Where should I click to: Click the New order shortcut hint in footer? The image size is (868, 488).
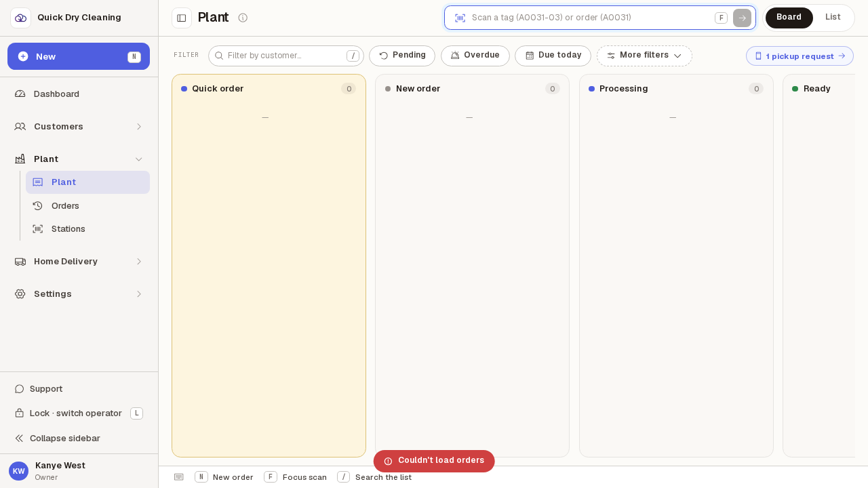click(x=224, y=477)
